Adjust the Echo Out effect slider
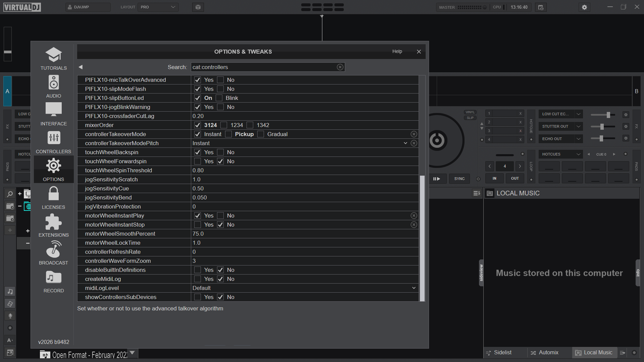The image size is (644, 362). pos(601,138)
